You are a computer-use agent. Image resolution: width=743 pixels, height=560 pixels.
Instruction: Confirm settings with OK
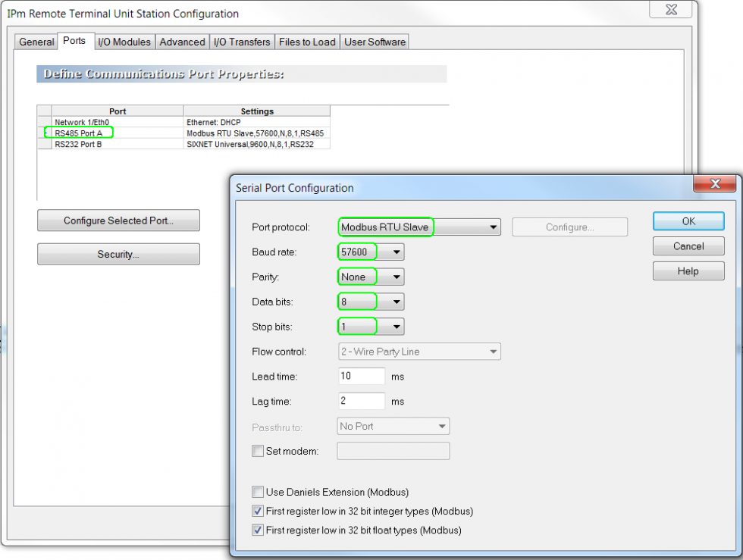point(688,221)
